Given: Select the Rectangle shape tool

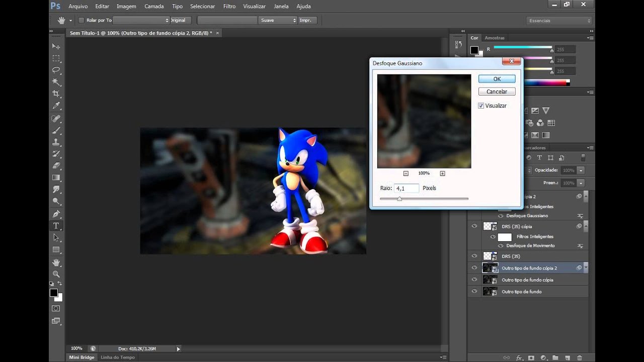Looking at the screenshot, I should pyautogui.click(x=56, y=249).
